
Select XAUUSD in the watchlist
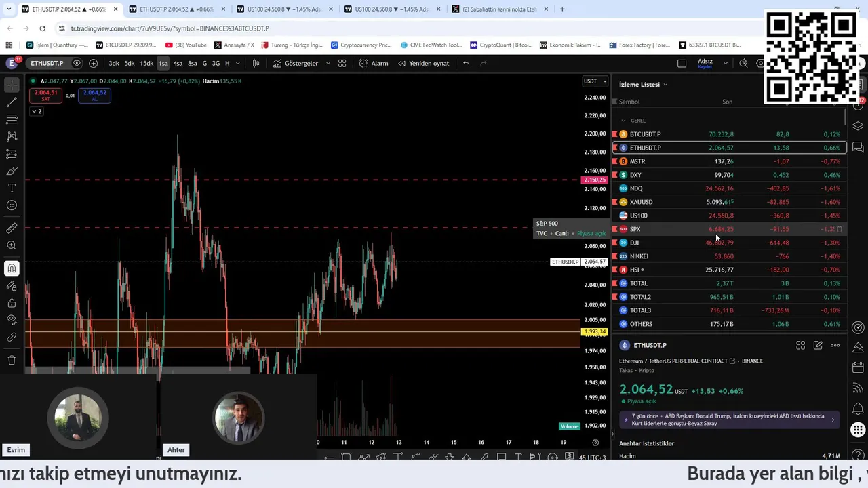click(729, 202)
